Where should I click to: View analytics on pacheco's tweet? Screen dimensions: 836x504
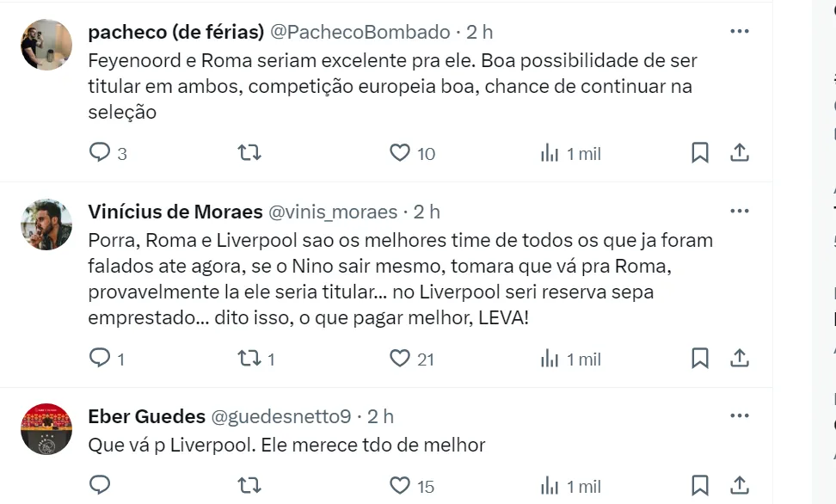(x=550, y=153)
